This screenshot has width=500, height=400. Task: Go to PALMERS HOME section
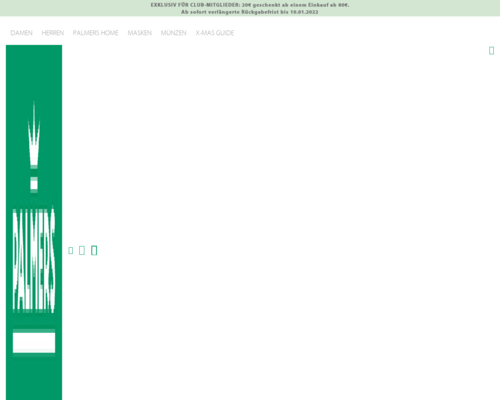[x=96, y=33]
